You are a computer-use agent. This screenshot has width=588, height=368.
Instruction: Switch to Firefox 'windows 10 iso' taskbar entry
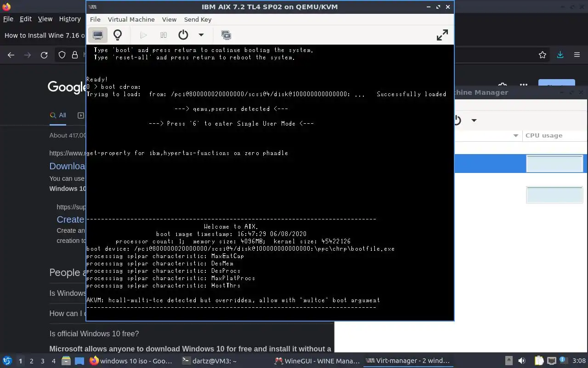pyautogui.click(x=132, y=361)
